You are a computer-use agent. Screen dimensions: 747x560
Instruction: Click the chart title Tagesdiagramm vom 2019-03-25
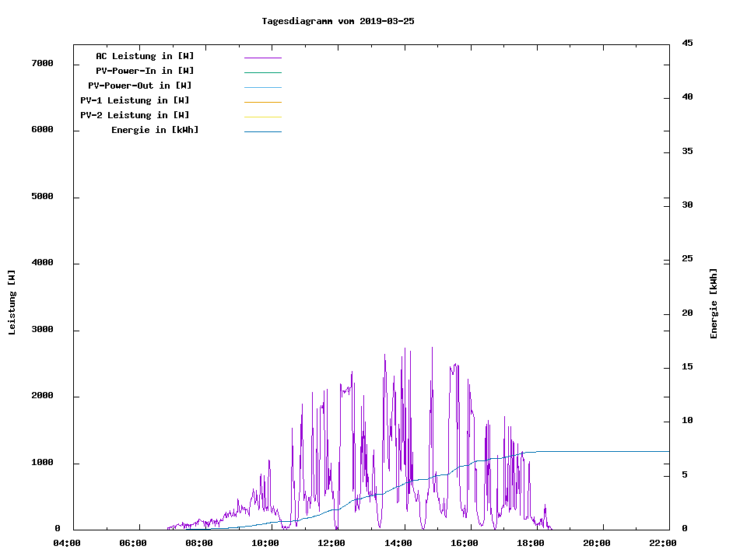338,21
